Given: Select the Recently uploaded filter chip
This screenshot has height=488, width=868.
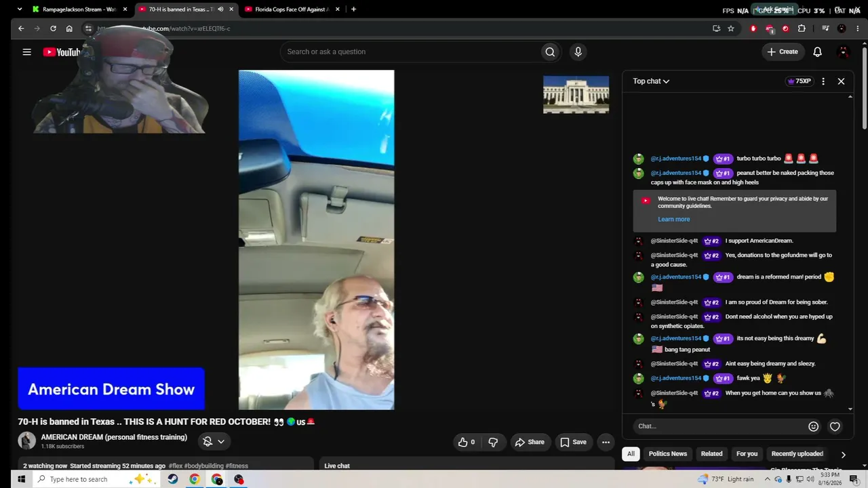Looking at the screenshot, I should point(797,454).
